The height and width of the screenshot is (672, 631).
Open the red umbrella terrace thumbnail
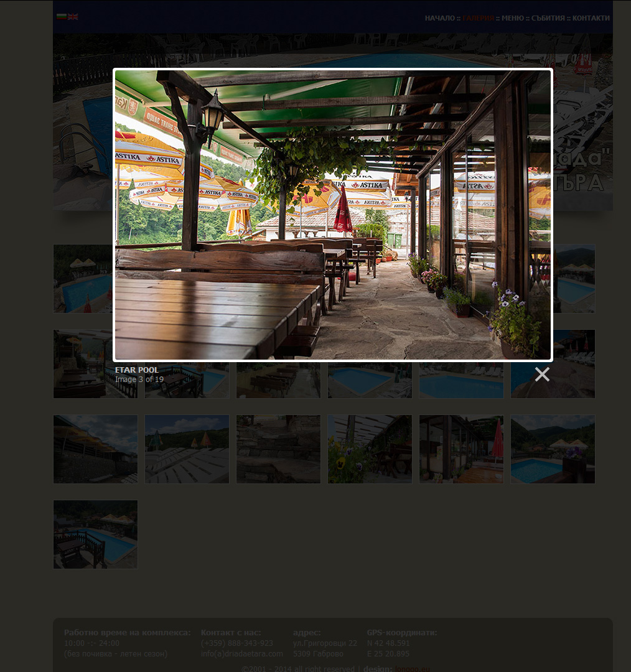pos(461,449)
